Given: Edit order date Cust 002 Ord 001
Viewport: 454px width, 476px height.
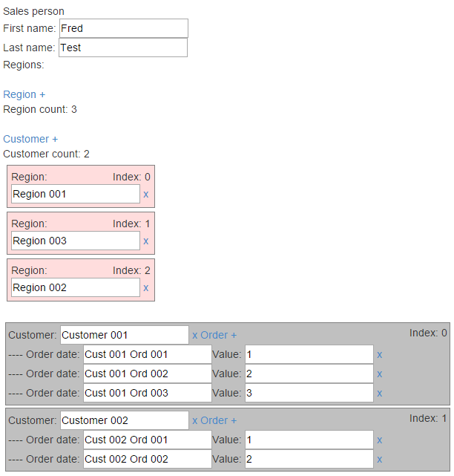Looking at the screenshot, I should 148,440.
